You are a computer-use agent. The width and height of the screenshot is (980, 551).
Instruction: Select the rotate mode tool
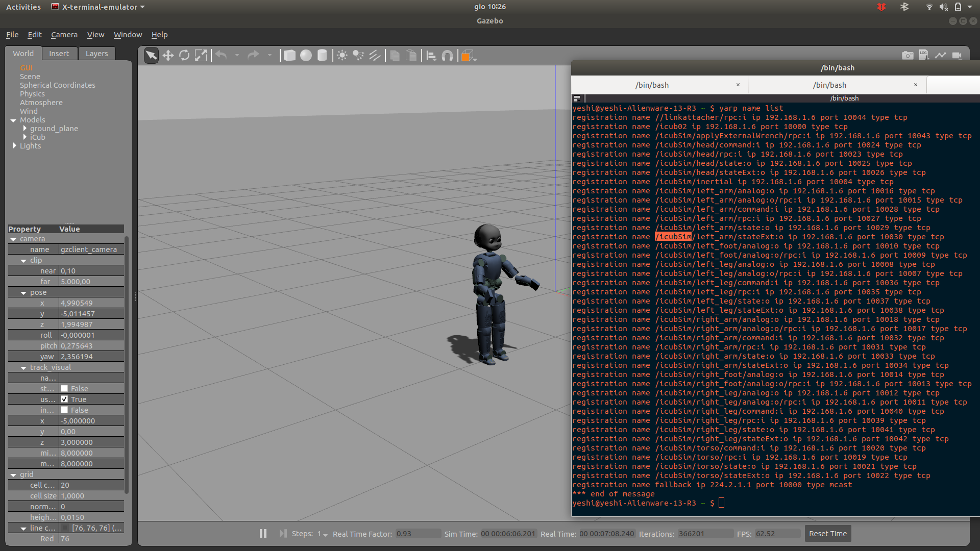pos(184,56)
